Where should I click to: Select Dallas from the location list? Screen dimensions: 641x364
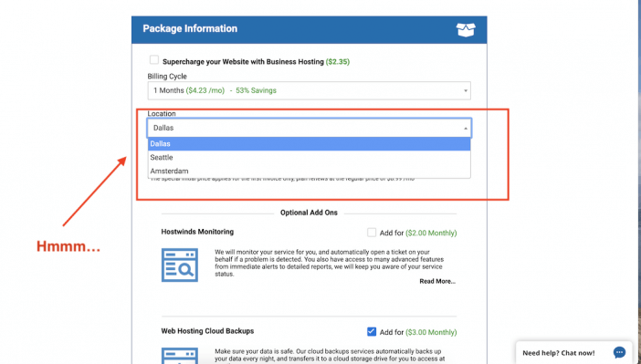309,144
